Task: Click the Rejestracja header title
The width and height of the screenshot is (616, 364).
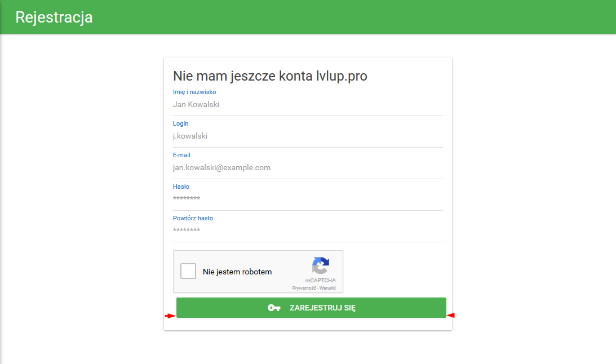Action: click(x=54, y=17)
